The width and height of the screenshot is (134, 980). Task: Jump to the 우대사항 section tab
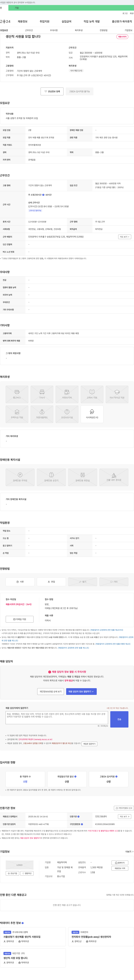click(54, 30)
